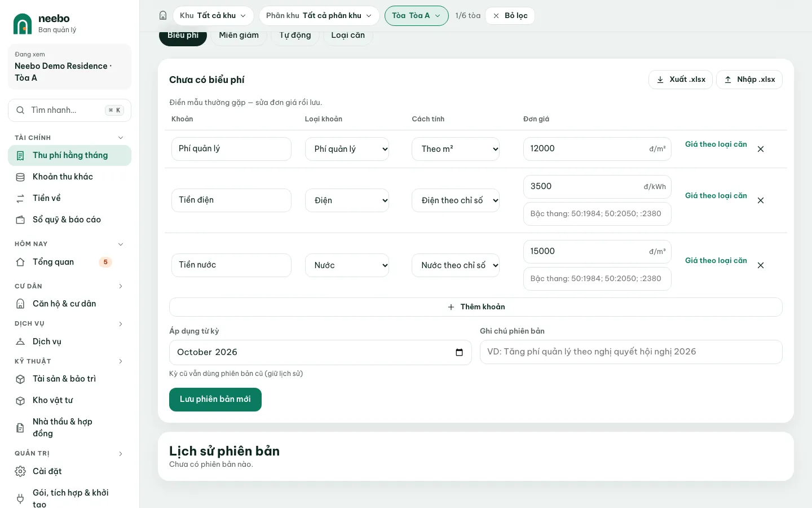
Task: Click the Xuất .xlsx button
Action: [x=681, y=80]
